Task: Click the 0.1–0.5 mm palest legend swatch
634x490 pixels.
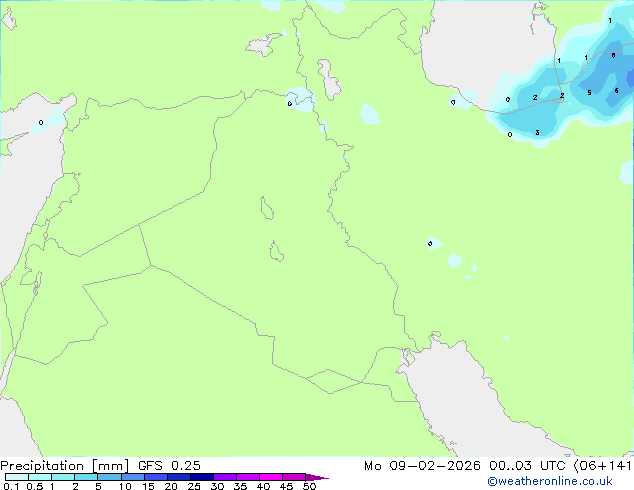Action: point(17,477)
